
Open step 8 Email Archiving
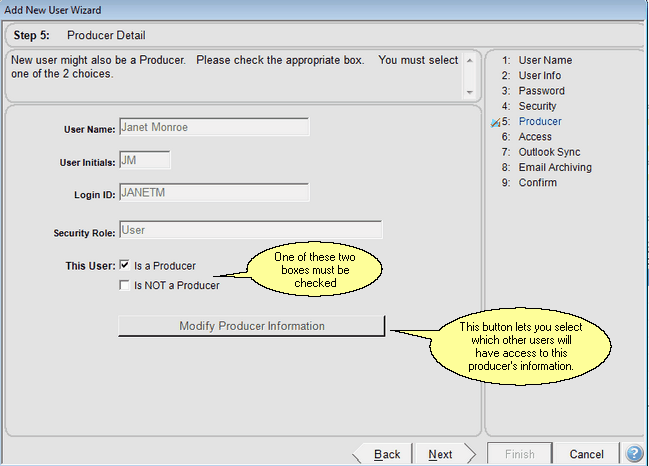554,167
